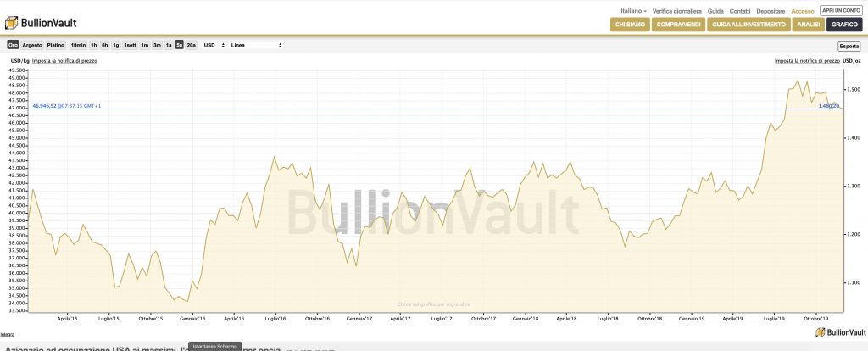The width and height of the screenshot is (868, 351).
Task: Click the Esporta button
Action: [849, 46]
